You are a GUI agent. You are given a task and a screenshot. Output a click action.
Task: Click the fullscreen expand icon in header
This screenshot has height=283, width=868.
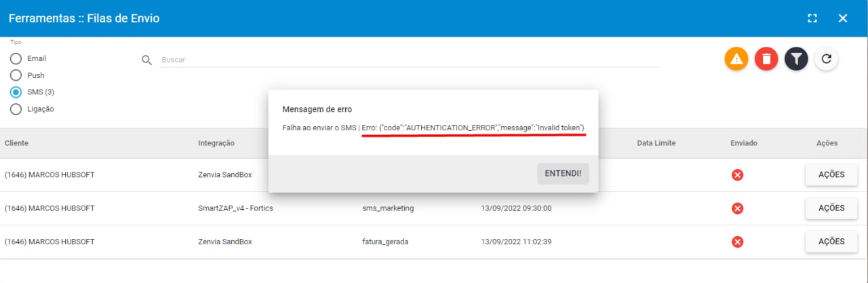point(812,18)
